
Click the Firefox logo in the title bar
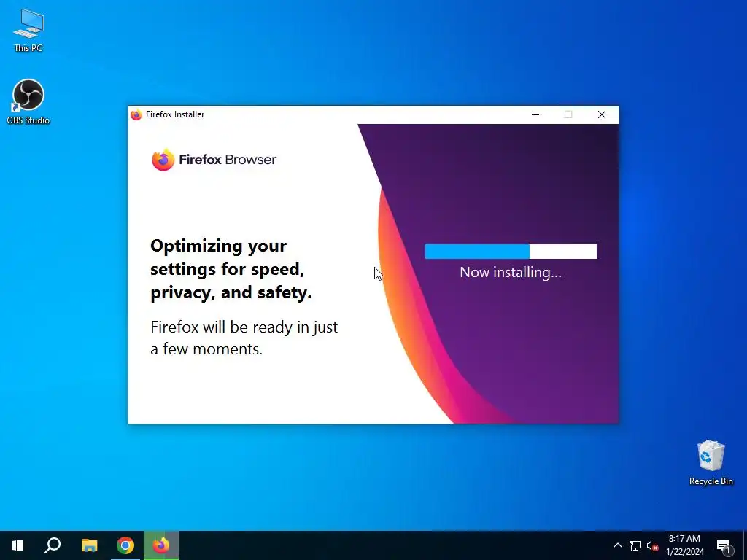pos(136,114)
